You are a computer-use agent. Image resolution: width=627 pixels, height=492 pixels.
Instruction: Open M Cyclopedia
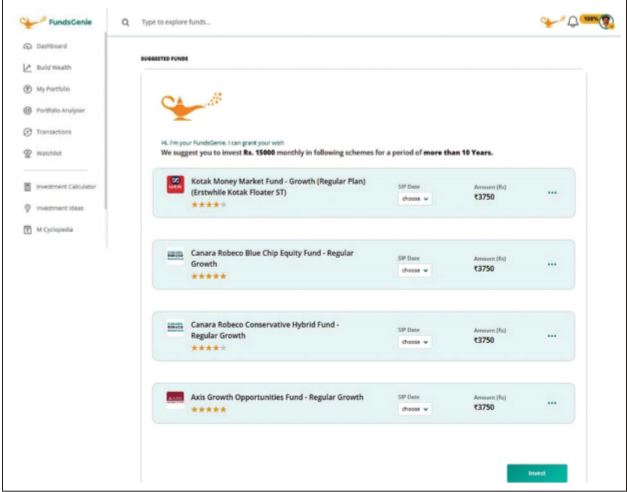(x=54, y=230)
